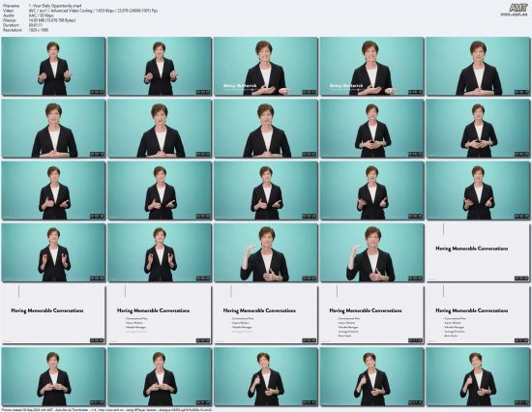Select the title slide frame in the fourth row

[x=478, y=252]
